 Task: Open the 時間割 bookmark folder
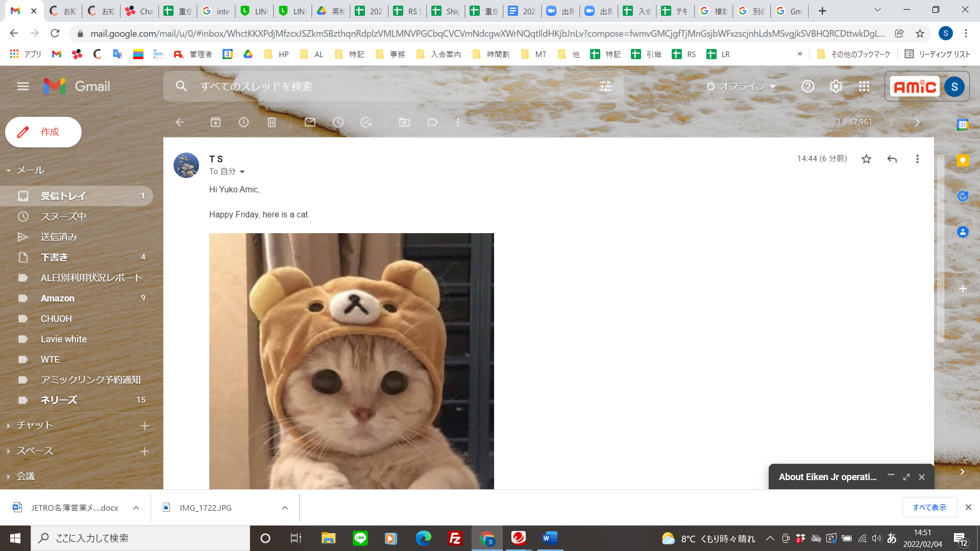491,54
